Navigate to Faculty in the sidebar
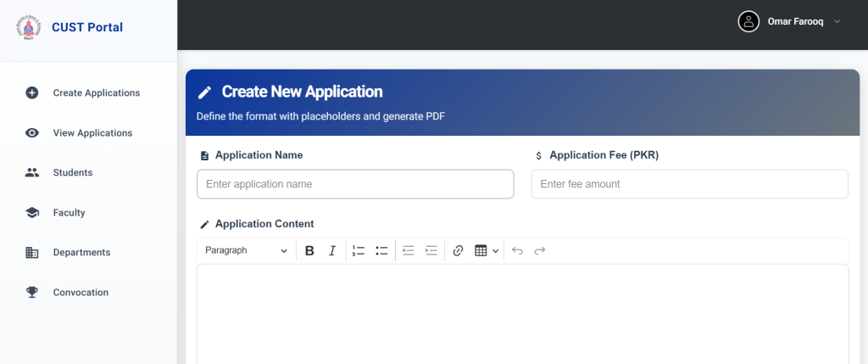 pos(69,212)
